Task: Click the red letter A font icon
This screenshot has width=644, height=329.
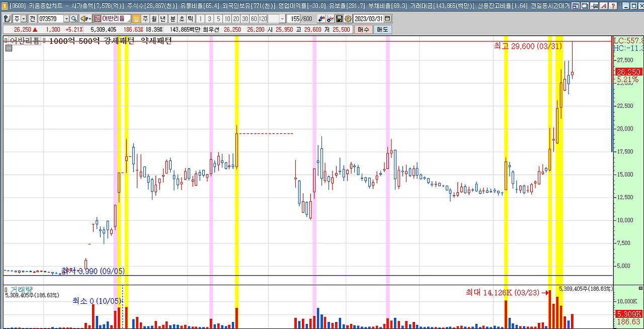Action: pos(603,6)
